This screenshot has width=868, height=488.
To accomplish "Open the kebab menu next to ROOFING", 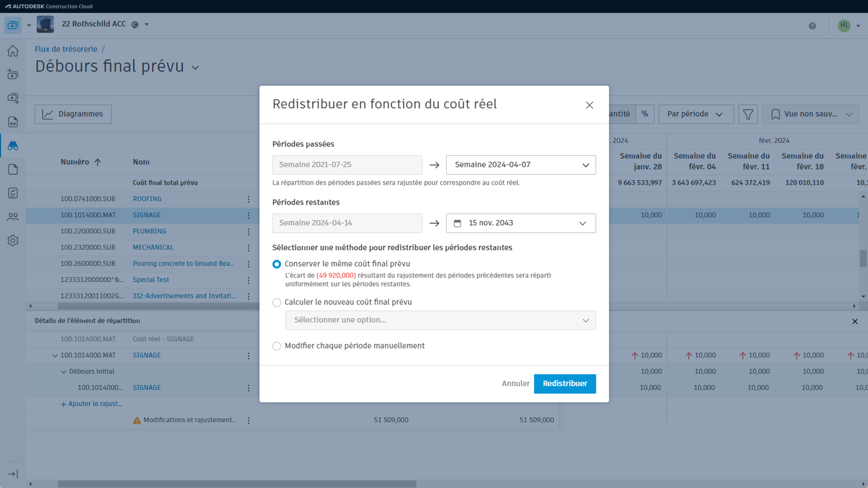I will pyautogui.click(x=248, y=199).
